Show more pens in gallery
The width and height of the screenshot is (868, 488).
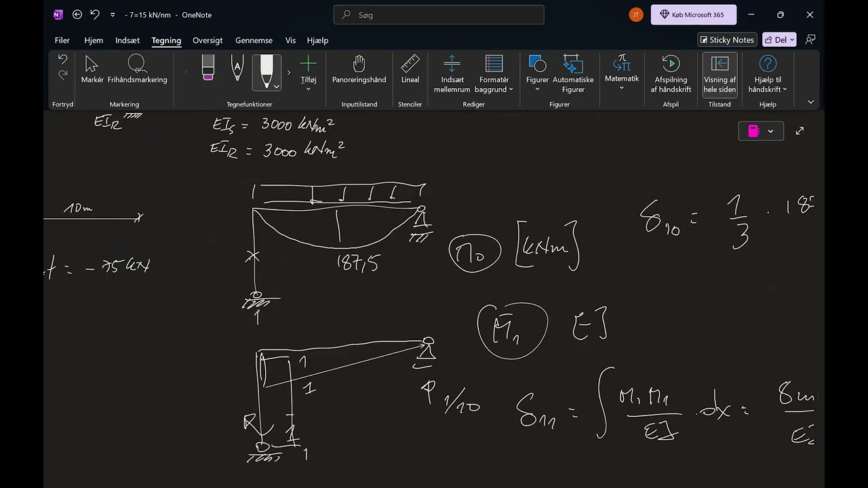pyautogui.click(x=288, y=73)
